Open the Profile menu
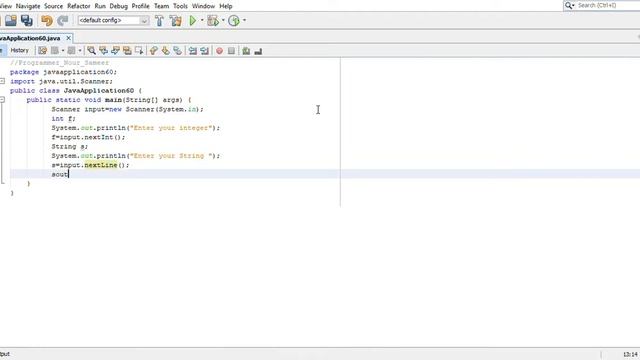The height and width of the screenshot is (360, 640). click(x=140, y=6)
